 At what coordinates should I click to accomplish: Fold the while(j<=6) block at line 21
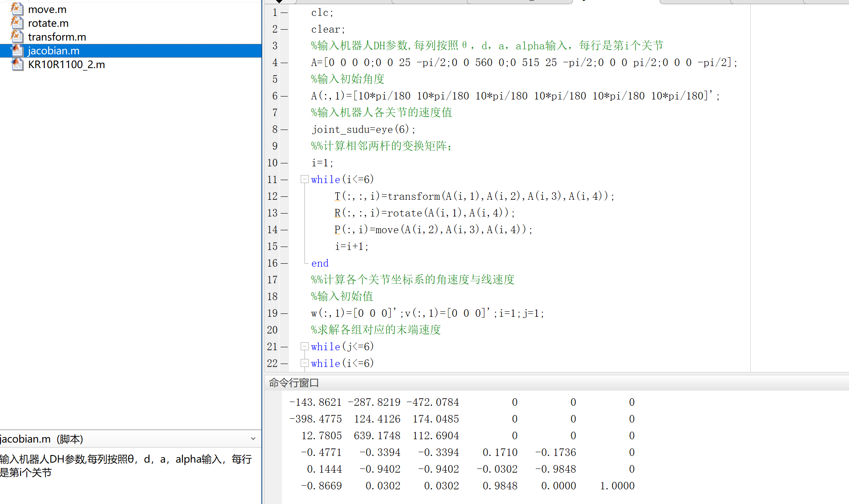click(304, 346)
